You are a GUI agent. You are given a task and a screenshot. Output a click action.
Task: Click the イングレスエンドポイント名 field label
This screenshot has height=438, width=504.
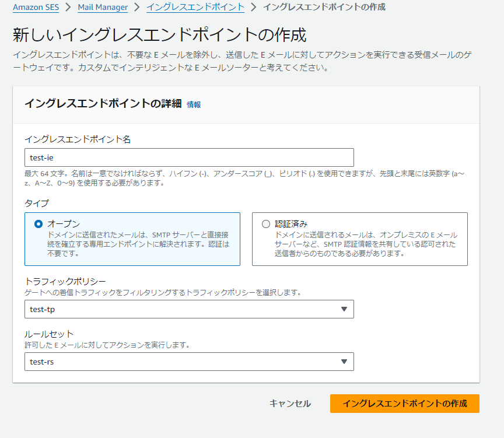78,139
